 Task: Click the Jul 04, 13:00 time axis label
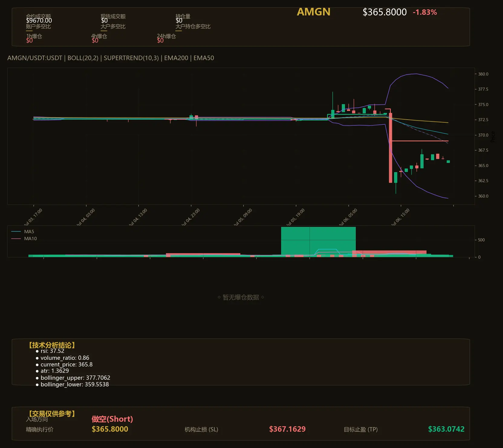(x=138, y=217)
